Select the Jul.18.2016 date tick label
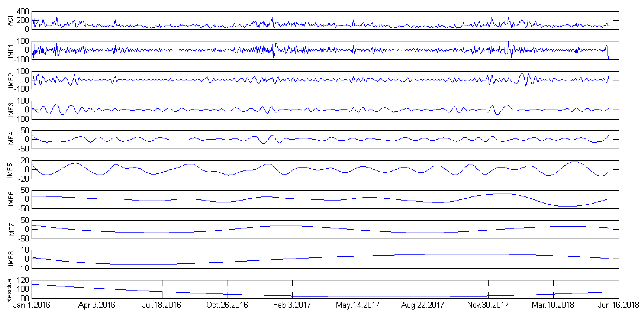This screenshot has height=320, width=644. pos(162,305)
